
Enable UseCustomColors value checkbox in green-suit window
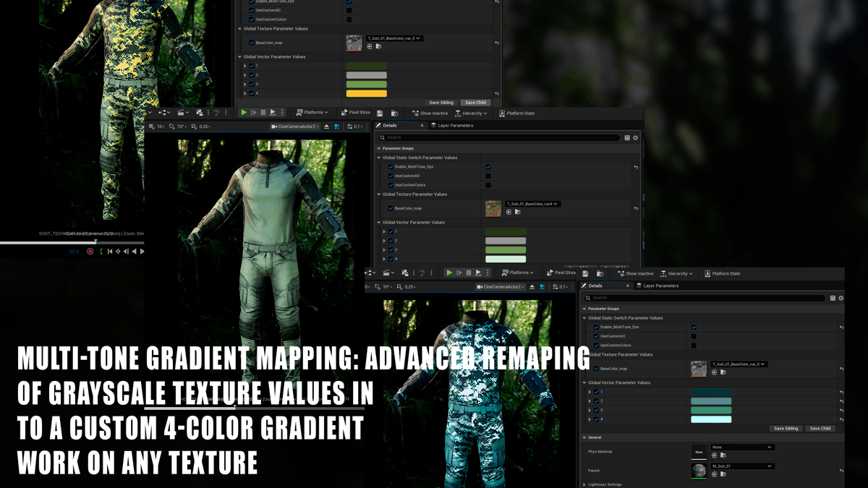point(488,185)
